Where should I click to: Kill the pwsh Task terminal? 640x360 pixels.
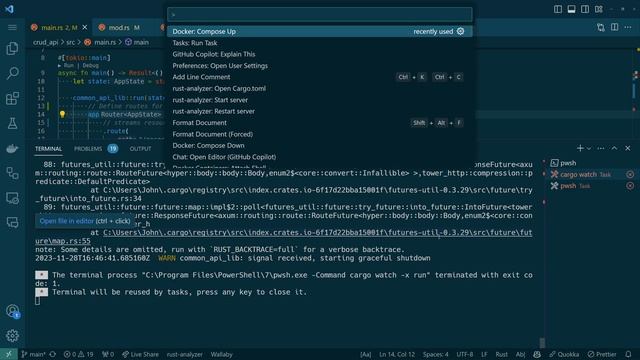[630, 186]
